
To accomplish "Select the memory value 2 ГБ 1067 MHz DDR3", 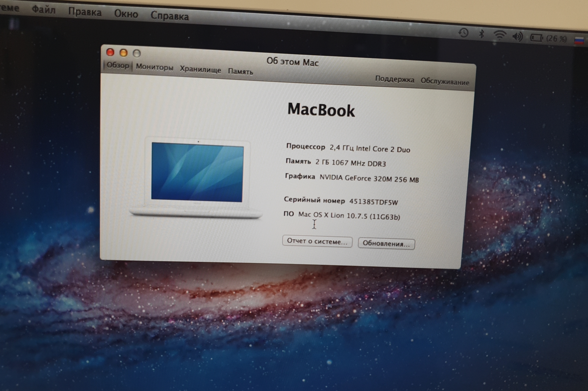I will [350, 163].
